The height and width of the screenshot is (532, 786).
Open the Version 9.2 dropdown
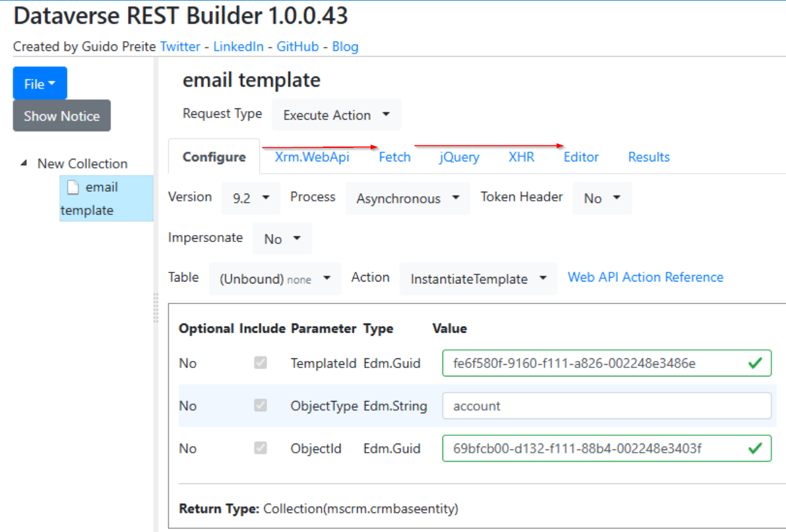[251, 198]
